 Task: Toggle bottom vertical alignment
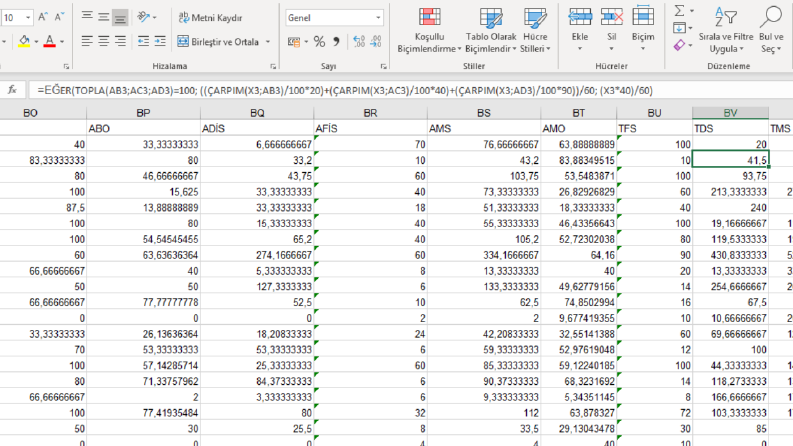[x=120, y=18]
